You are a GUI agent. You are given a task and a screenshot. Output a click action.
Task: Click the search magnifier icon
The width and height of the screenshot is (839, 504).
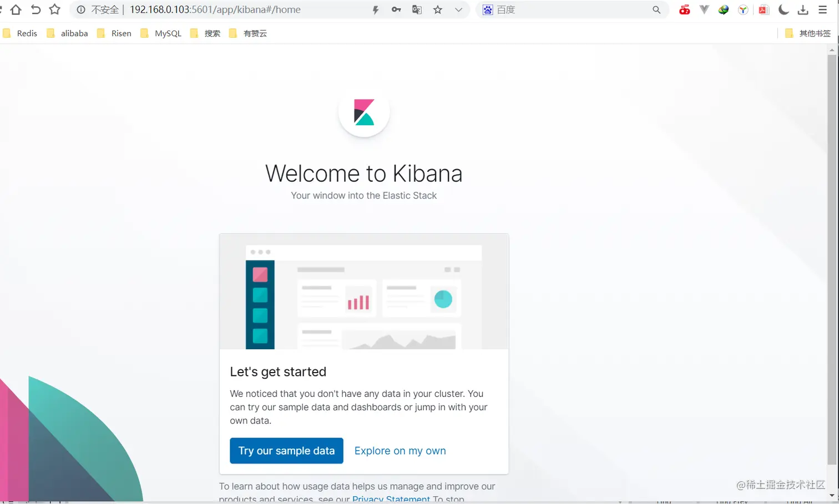pyautogui.click(x=656, y=10)
